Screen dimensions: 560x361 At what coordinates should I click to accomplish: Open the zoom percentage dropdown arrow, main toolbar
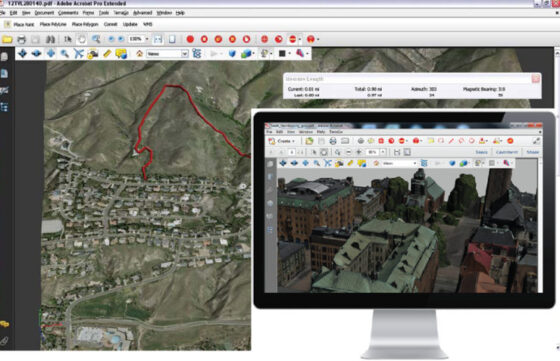(147, 39)
